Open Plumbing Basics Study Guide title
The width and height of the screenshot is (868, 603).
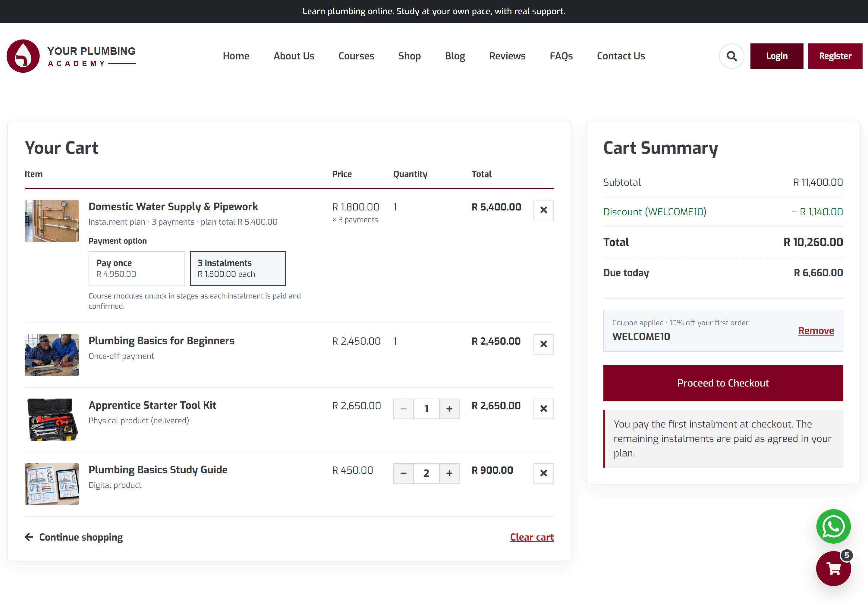(x=158, y=470)
